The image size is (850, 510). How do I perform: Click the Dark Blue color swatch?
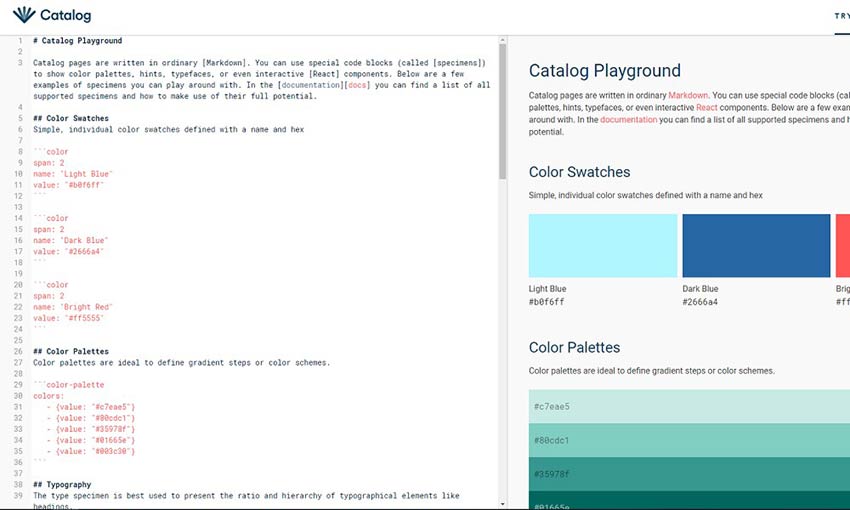pyautogui.click(x=756, y=246)
